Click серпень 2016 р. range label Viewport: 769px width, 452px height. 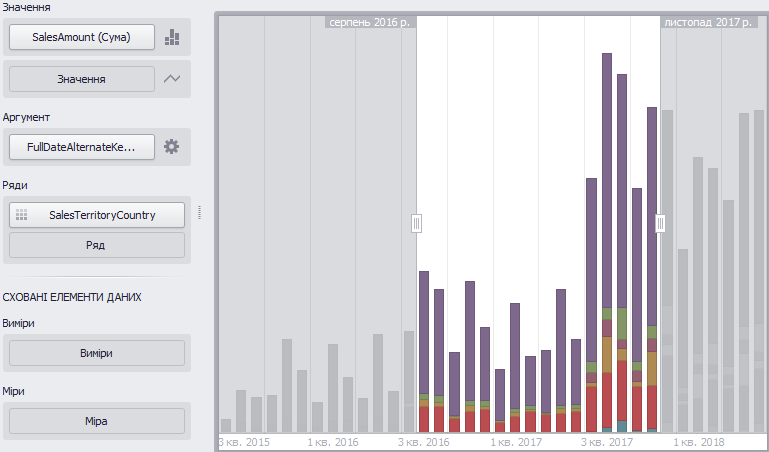coord(369,22)
